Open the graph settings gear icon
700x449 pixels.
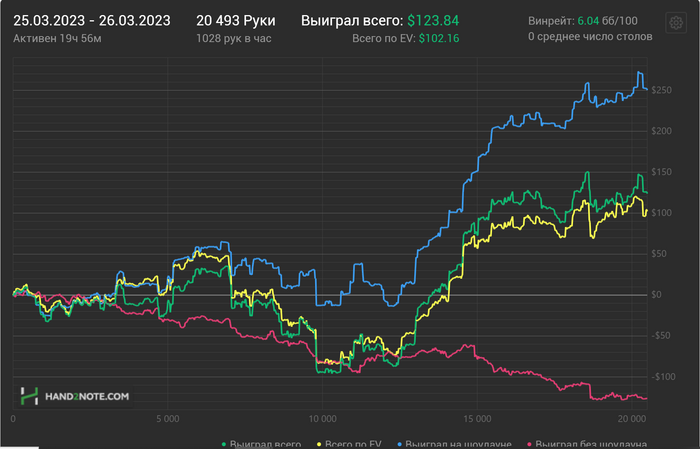675,22
